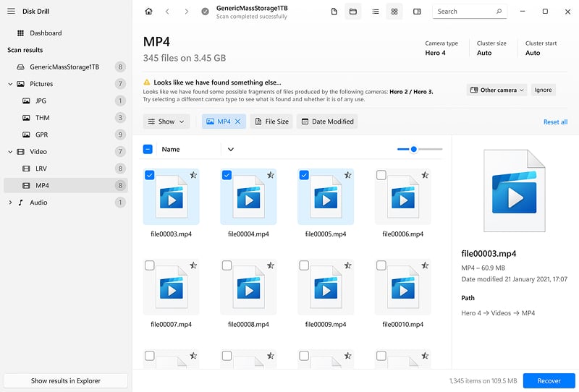This screenshot has height=392, width=579.
Task: Remove the MP4 filter with its X
Action: tap(238, 122)
